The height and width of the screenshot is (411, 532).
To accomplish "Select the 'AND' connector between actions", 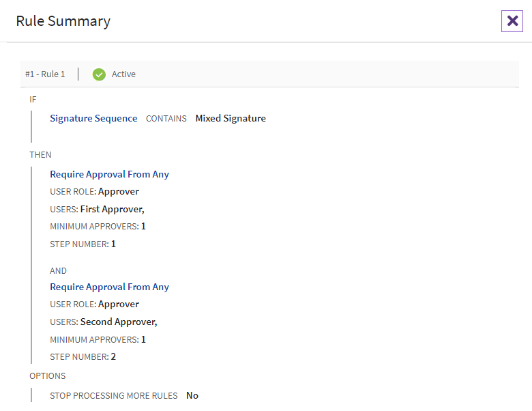I will (58, 271).
